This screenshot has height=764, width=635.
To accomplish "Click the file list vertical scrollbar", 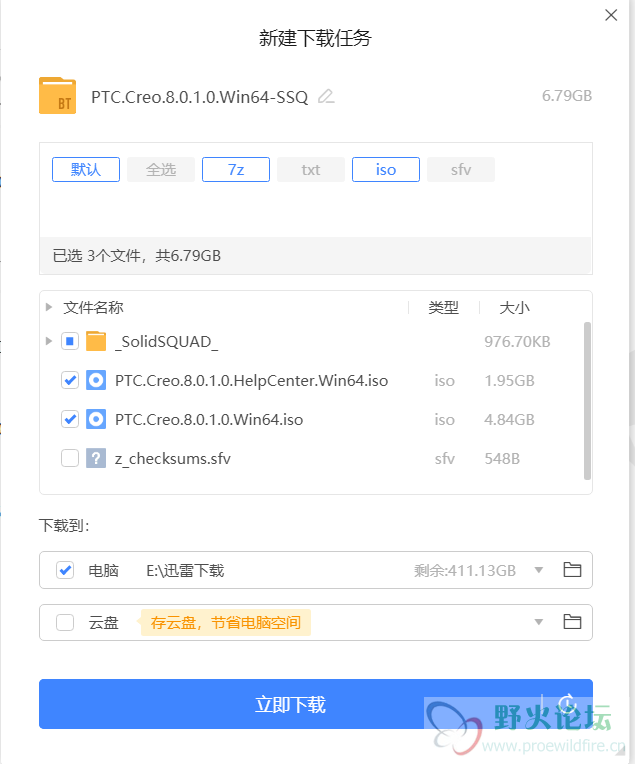I will point(587,401).
